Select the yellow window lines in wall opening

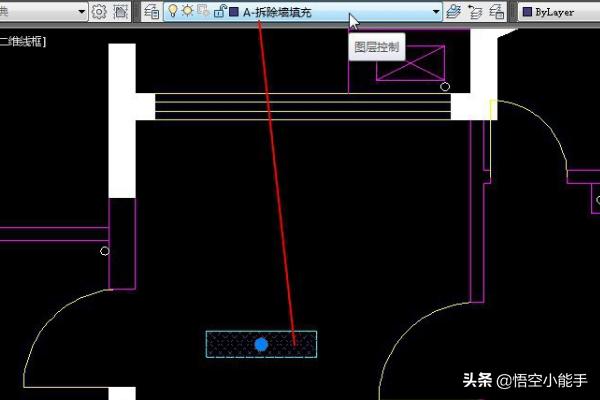pyautogui.click(x=300, y=107)
